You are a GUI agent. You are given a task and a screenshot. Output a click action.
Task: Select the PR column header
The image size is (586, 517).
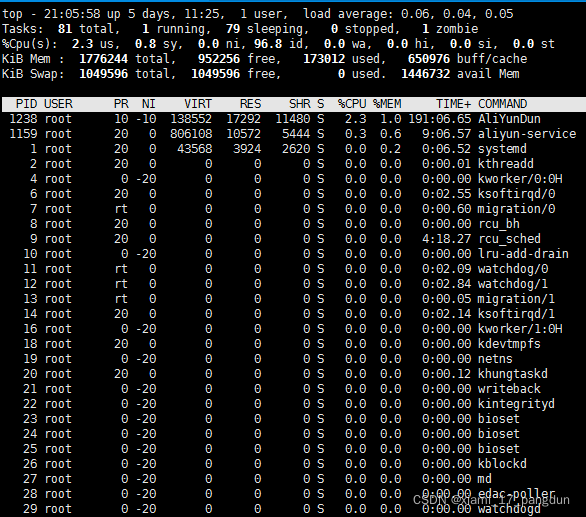121,104
